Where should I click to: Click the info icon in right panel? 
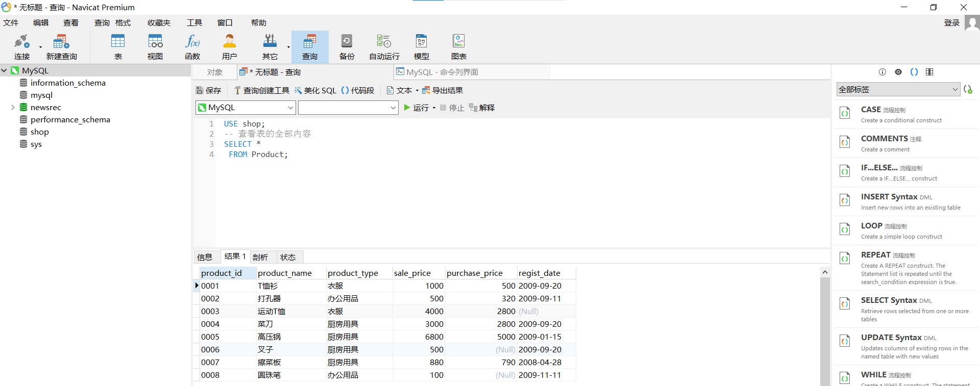pos(883,72)
